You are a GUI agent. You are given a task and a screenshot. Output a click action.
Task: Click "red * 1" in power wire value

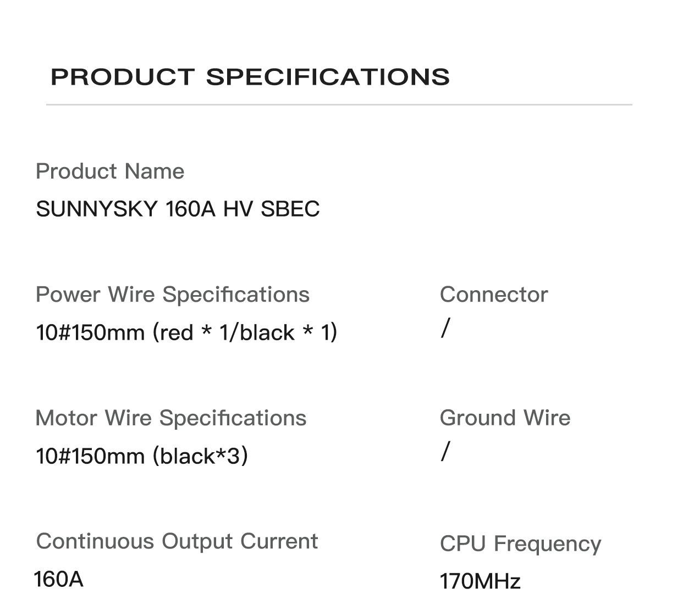[x=194, y=332]
